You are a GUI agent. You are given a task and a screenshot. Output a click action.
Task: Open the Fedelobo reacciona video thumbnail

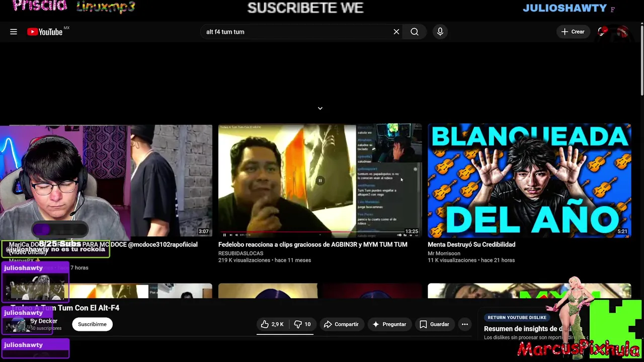320,180
